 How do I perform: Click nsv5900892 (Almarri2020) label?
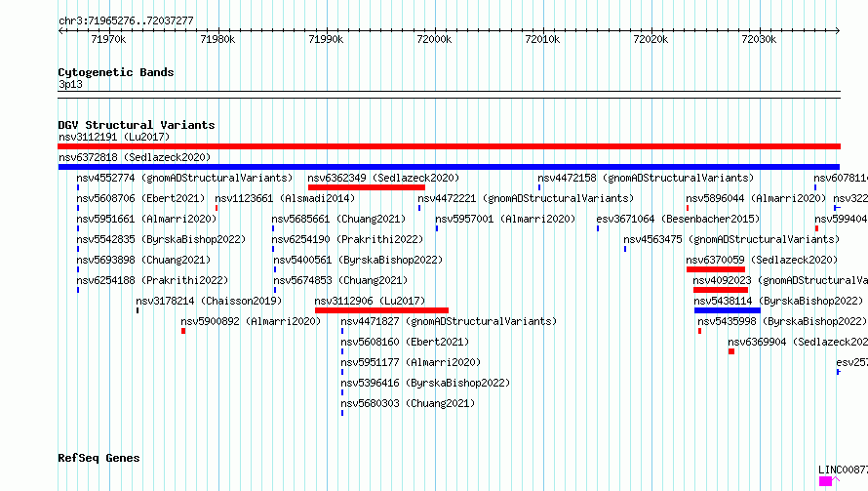pos(251,321)
